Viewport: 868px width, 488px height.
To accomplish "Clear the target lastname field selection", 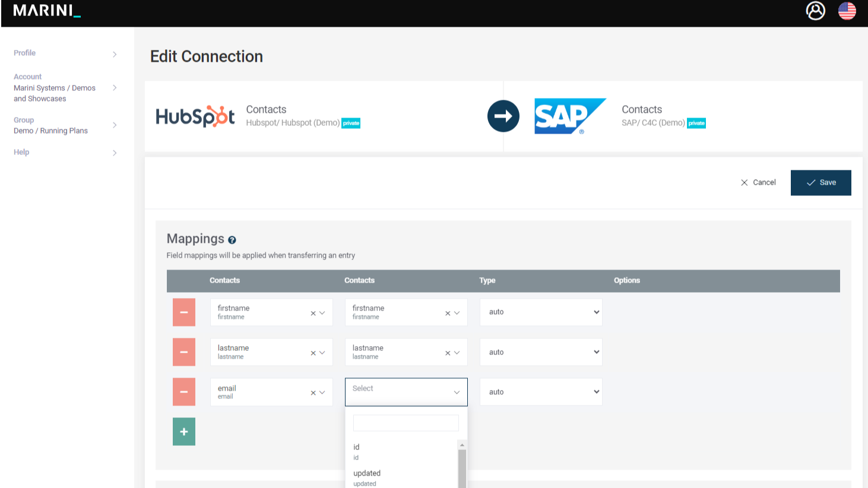I will (448, 353).
